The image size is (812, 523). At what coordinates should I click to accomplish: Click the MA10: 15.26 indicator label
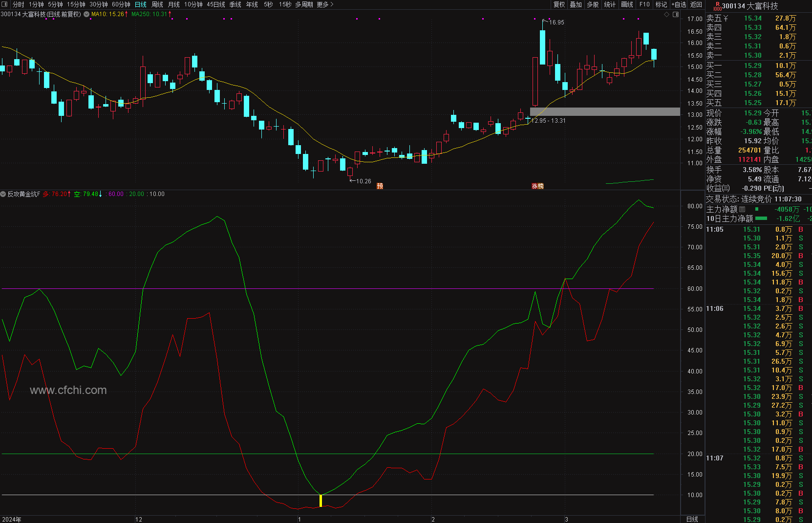pos(109,14)
